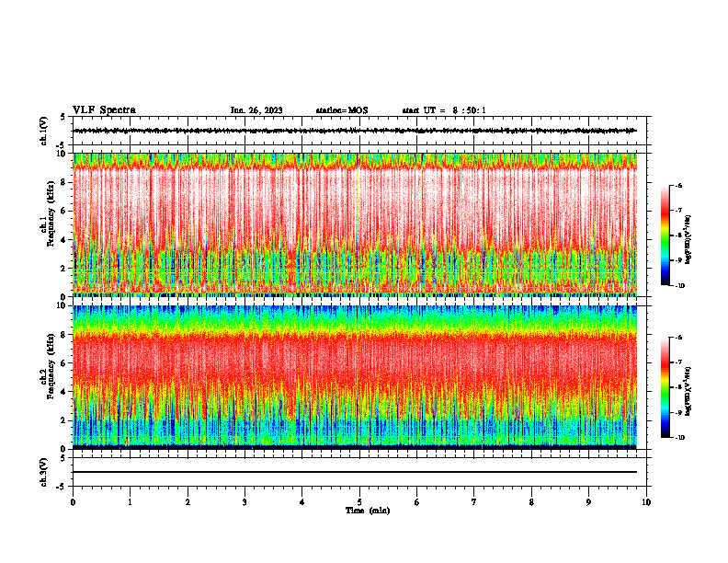Image resolution: width=728 pixels, height=563 pixels.
Task: Click the time axis tick label "10"
Action: (646, 502)
